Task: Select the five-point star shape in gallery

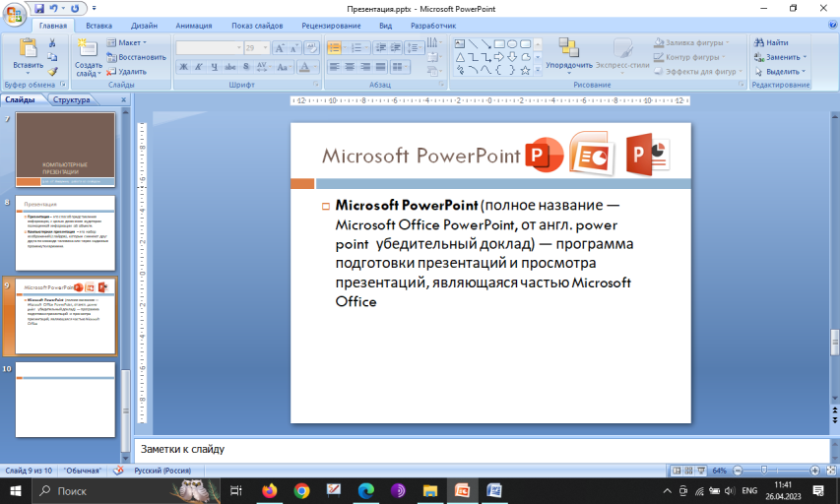Action: point(526,70)
